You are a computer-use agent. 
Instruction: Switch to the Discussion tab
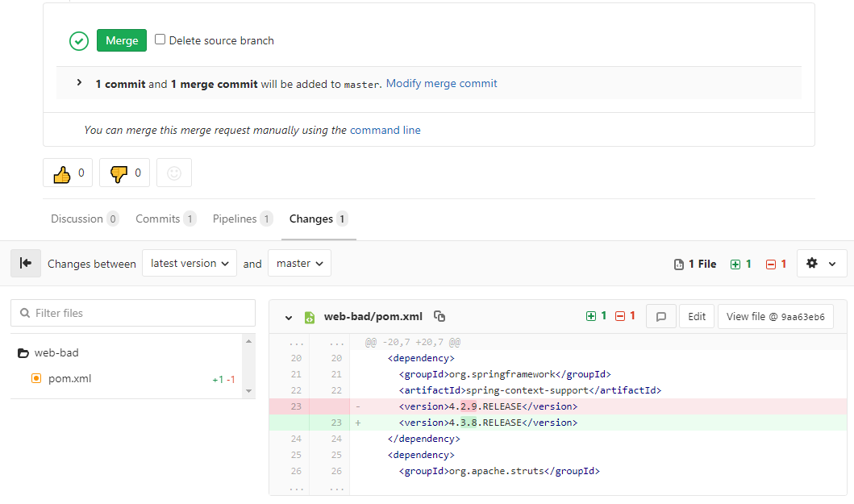tap(84, 219)
